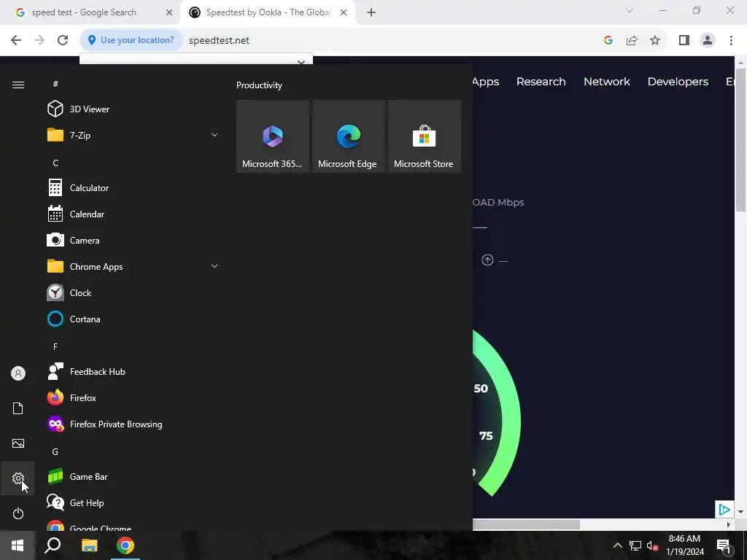Open File Explorer from taskbar
747x560 pixels.
89,545
